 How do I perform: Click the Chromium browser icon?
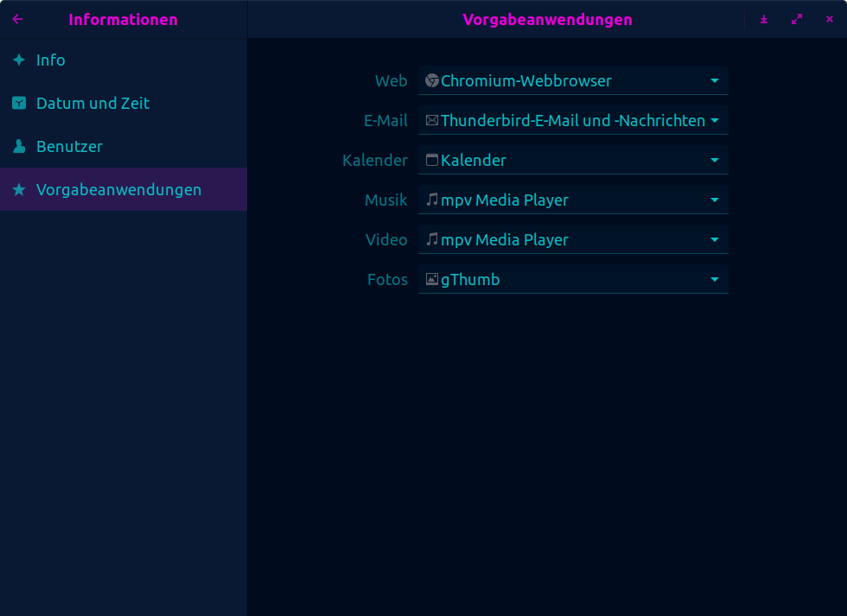pyautogui.click(x=431, y=80)
